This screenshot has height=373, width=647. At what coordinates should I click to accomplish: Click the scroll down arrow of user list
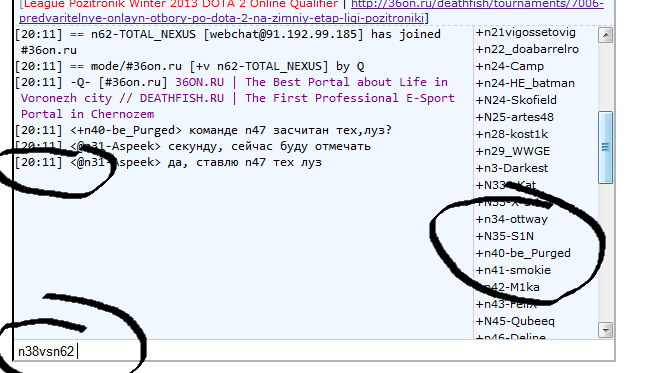606,330
